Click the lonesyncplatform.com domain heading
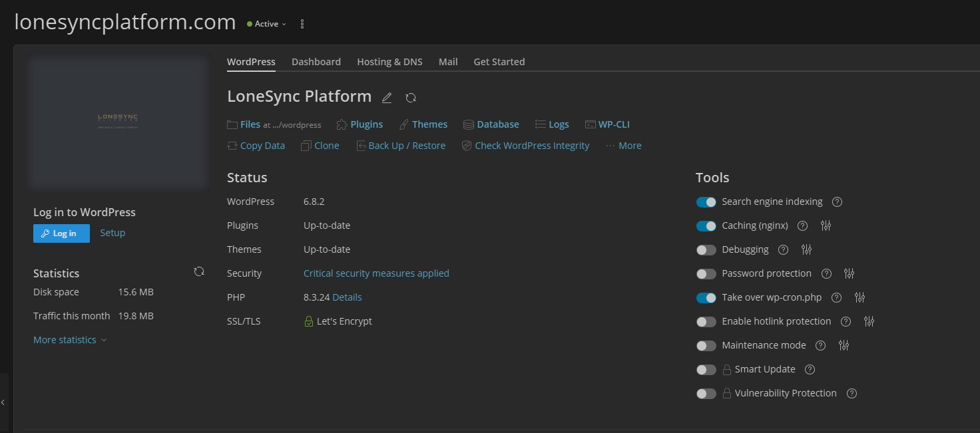980x433 pixels. 125,22
